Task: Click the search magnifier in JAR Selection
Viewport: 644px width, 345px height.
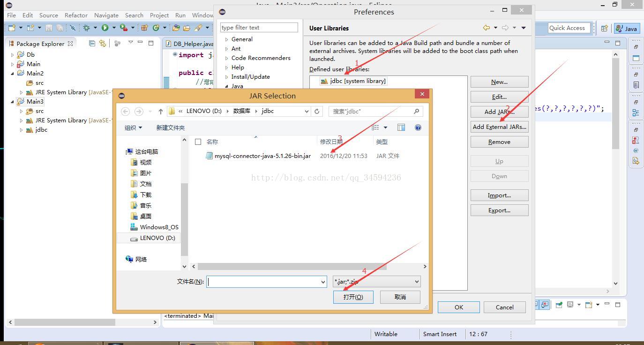Action: click(416, 111)
